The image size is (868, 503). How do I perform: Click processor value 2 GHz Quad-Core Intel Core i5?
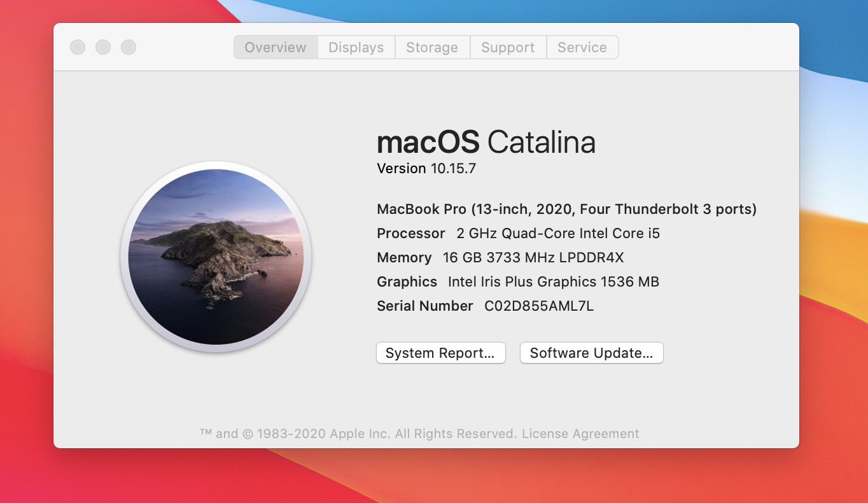point(558,233)
